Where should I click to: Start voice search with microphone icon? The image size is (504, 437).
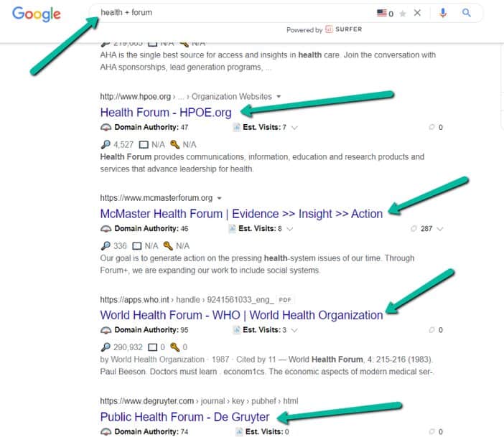(x=443, y=13)
